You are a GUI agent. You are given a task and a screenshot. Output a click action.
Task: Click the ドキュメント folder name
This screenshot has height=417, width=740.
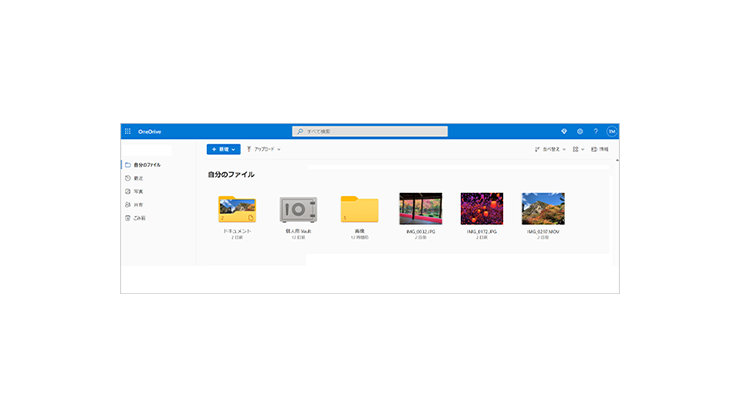(x=237, y=231)
